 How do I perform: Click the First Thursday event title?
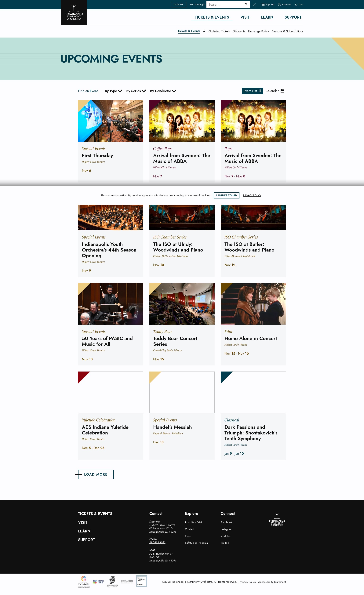tap(97, 155)
